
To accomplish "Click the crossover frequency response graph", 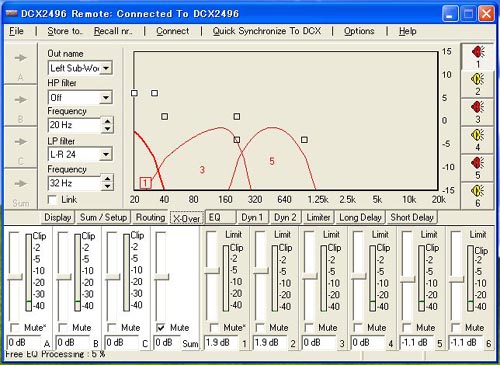I will pyautogui.click(x=286, y=121).
